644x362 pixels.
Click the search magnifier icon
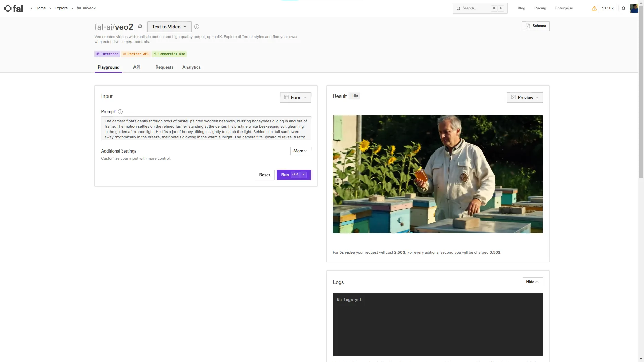click(x=458, y=8)
